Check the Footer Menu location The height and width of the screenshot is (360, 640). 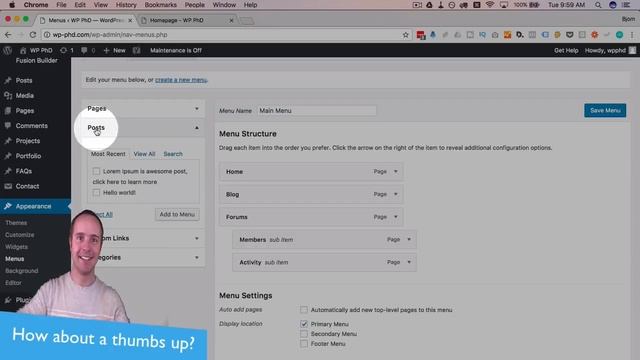click(304, 344)
